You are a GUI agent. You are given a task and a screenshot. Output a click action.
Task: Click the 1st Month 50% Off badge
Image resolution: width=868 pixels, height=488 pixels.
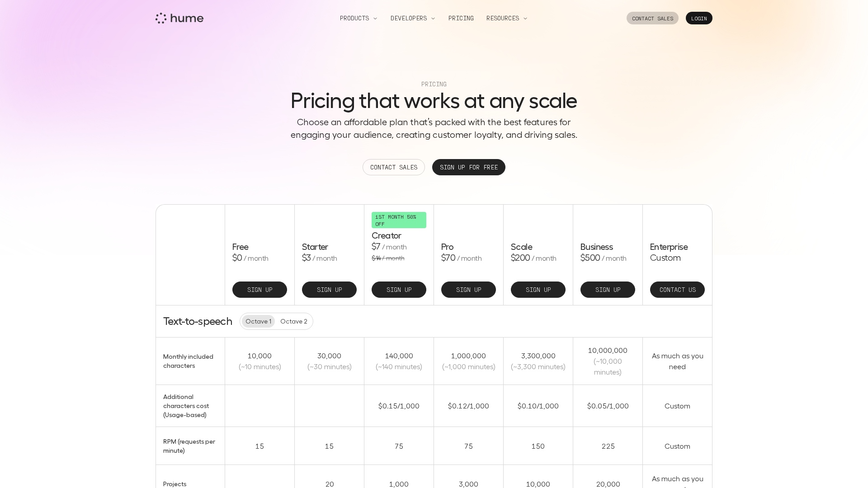pos(399,220)
